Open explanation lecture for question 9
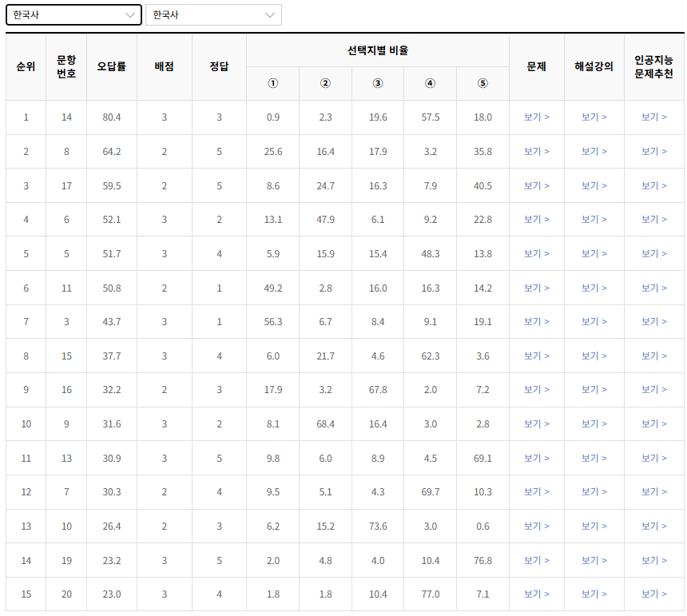This screenshot has height=616, width=687. [594, 424]
